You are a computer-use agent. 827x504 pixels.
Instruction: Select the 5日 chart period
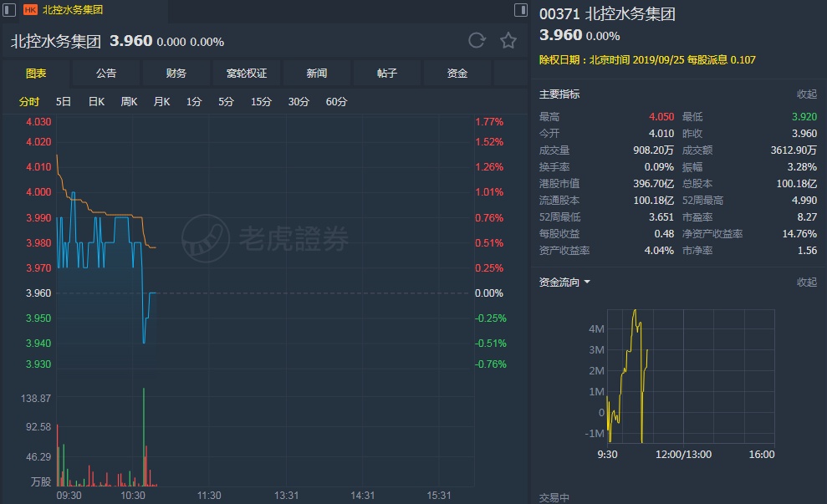64,102
